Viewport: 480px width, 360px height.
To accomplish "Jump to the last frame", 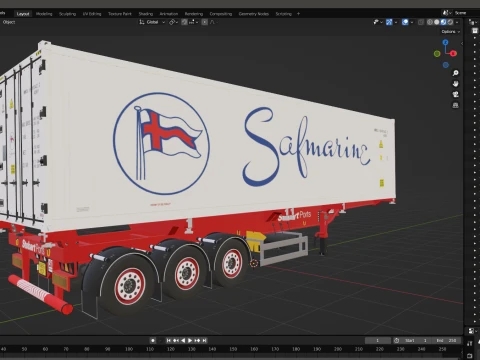I will click(204, 340).
